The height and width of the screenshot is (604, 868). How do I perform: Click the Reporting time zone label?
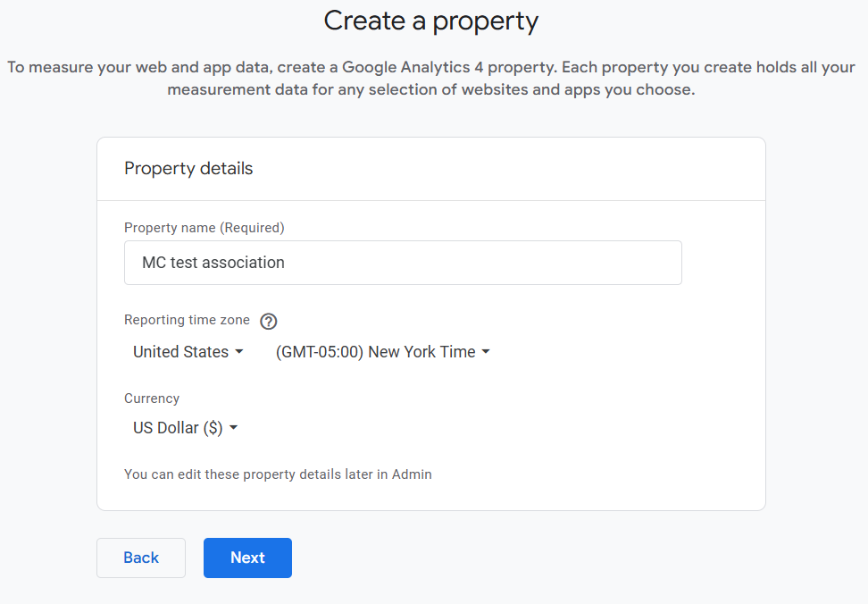point(188,320)
